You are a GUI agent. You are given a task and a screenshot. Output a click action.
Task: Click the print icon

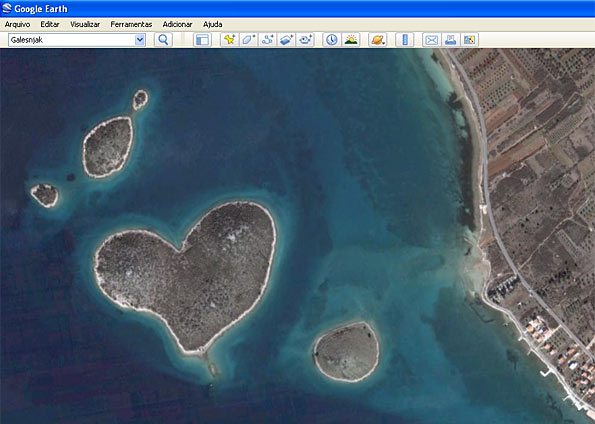click(450, 39)
